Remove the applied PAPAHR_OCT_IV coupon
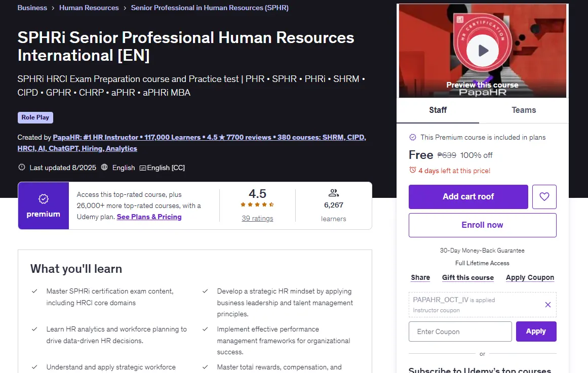The image size is (588, 373). click(x=548, y=305)
